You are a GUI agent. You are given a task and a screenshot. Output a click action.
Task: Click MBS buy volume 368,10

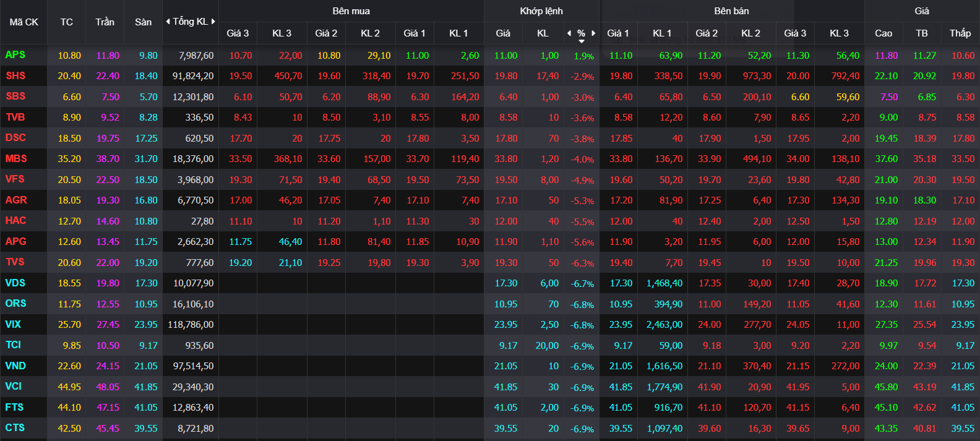(x=288, y=159)
